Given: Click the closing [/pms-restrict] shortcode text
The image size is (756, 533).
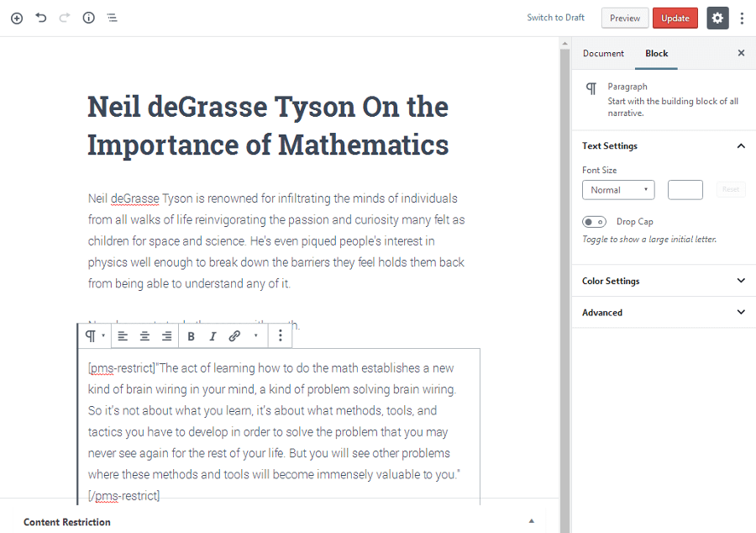Looking at the screenshot, I should tap(124, 496).
